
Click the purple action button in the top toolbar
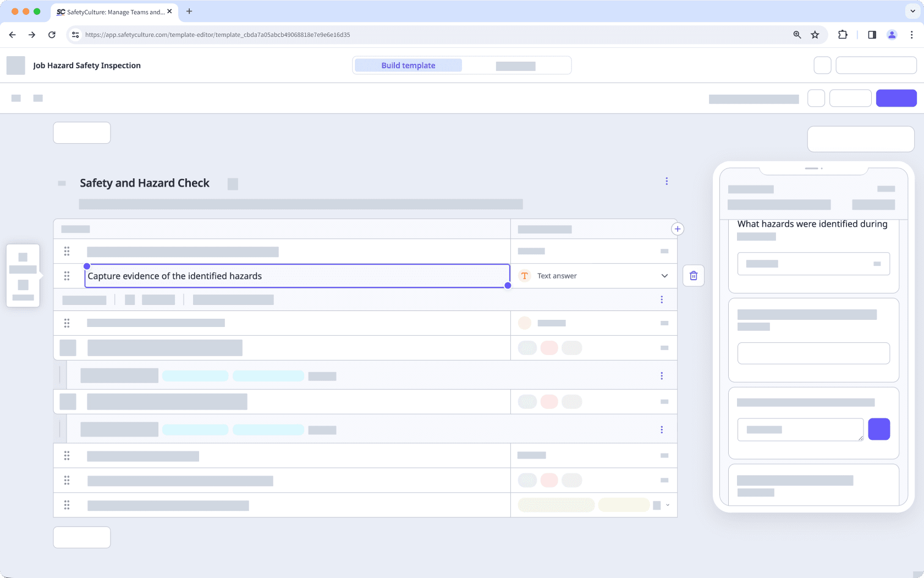(896, 98)
